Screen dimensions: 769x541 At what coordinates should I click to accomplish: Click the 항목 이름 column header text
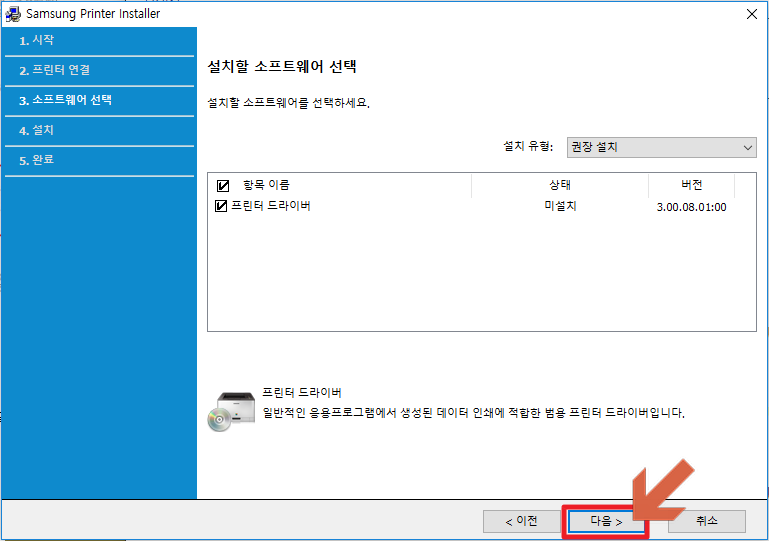click(x=266, y=185)
